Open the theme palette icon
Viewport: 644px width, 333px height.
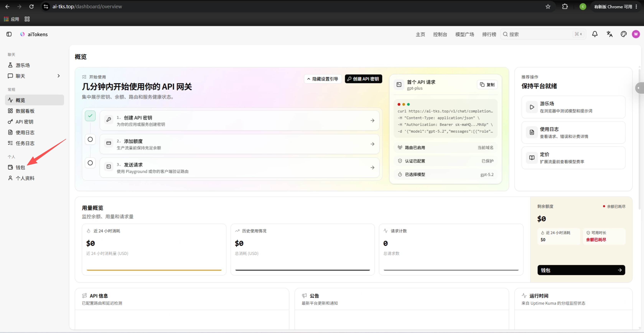pyautogui.click(x=623, y=34)
